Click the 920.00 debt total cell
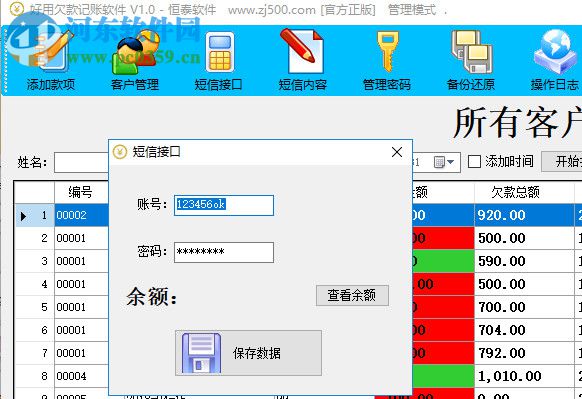582x399 pixels. tap(524, 215)
